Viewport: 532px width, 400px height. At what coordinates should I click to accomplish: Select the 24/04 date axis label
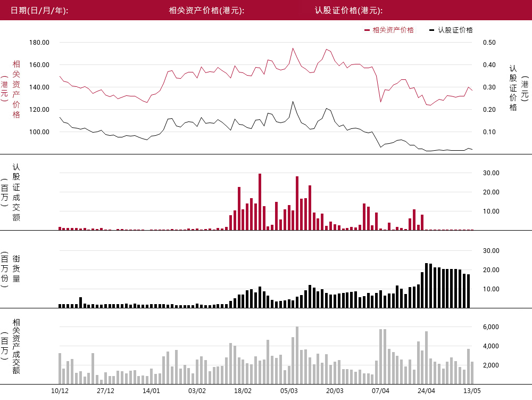pos(427,391)
